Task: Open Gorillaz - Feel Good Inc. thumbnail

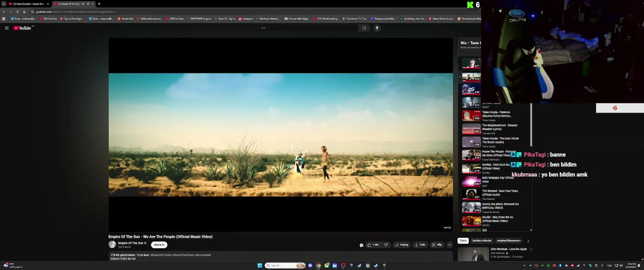Action: pos(471,168)
